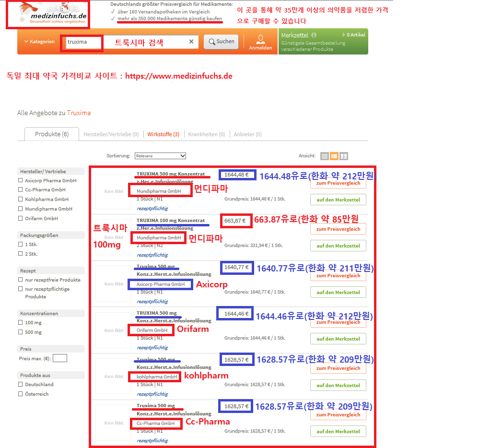Go to the Krankheiten (0) tab
Viewport: 491px width, 448px height.
(x=207, y=134)
